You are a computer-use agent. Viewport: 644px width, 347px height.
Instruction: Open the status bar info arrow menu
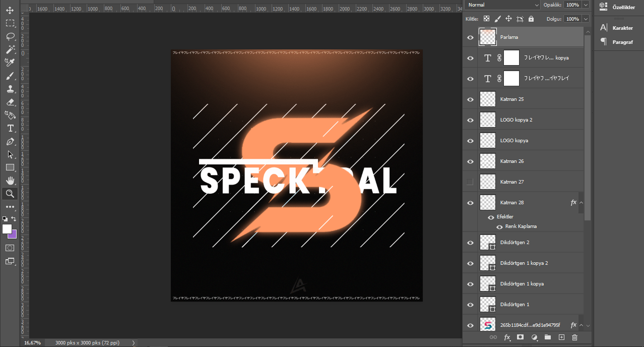134,342
